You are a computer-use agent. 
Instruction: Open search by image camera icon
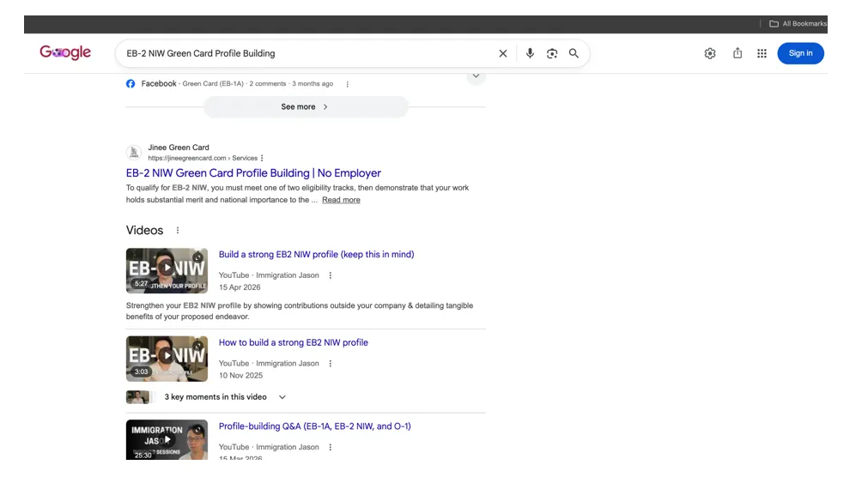click(552, 54)
